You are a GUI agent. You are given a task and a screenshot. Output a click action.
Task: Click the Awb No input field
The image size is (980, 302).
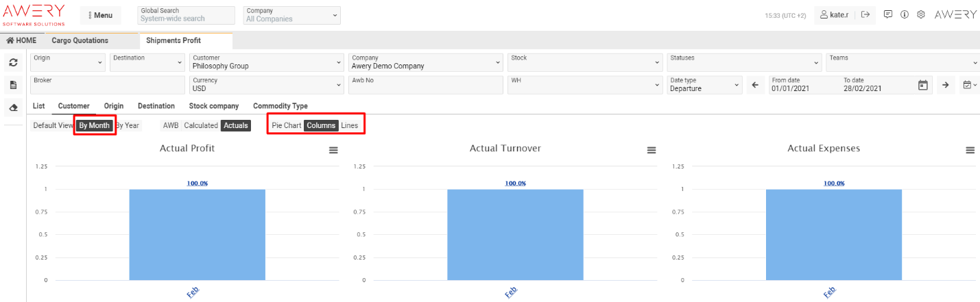(425, 85)
